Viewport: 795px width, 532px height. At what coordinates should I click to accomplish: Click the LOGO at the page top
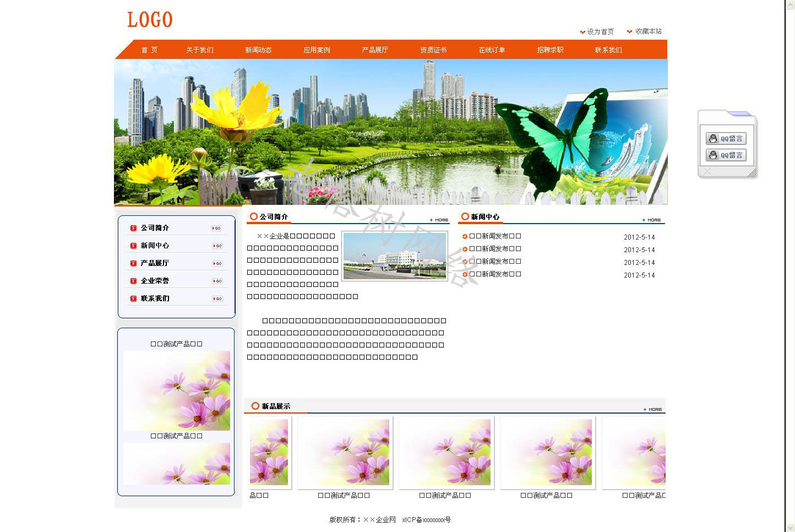pyautogui.click(x=150, y=20)
